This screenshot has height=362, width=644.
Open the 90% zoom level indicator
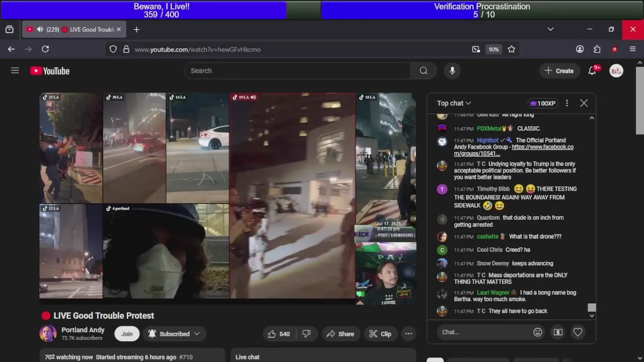(494, 49)
